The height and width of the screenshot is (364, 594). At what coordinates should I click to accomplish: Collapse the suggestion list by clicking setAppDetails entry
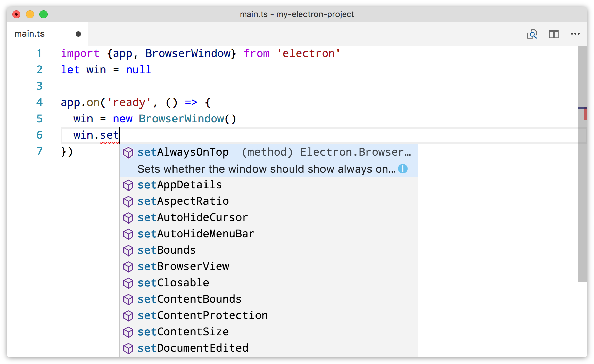[x=180, y=185]
